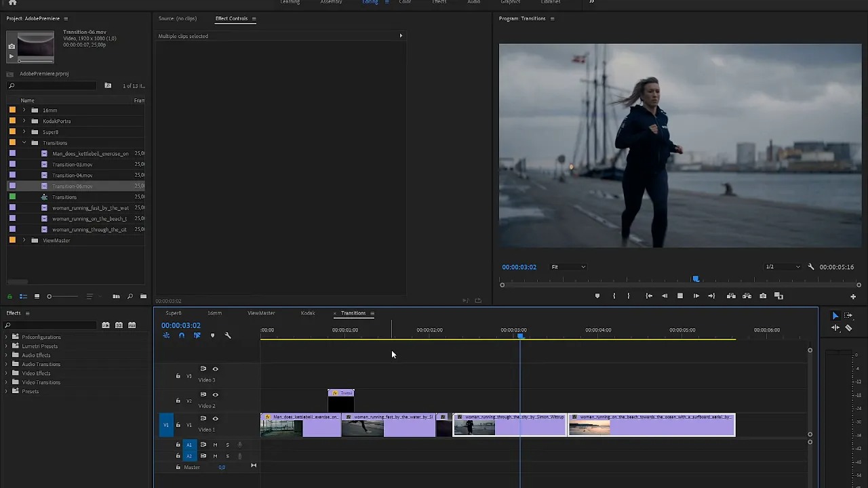This screenshot has height=488, width=868.
Task: Open the ViewMaster sequence tab
Action: pyautogui.click(x=261, y=313)
